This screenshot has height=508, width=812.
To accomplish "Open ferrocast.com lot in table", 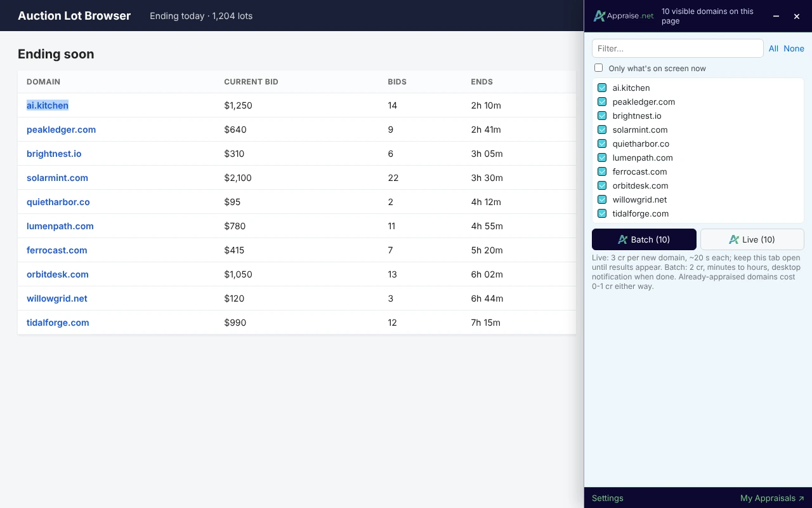I will [x=57, y=250].
